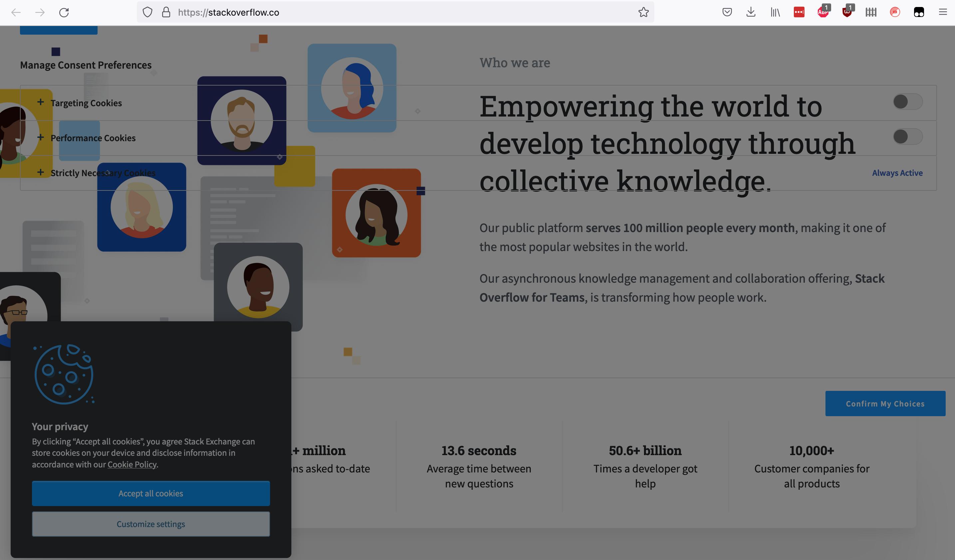This screenshot has height=560, width=955.
Task: Click the extensions puzzle-piece icon
Action: click(872, 11)
